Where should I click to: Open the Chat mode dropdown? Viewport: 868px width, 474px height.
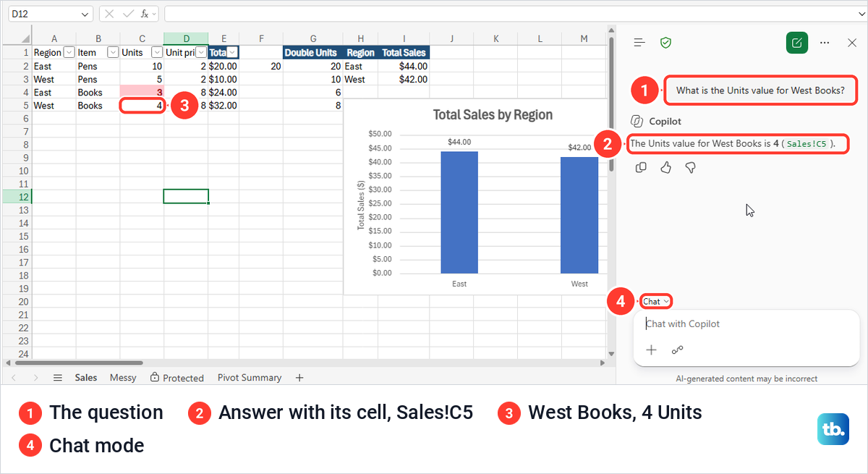click(657, 301)
